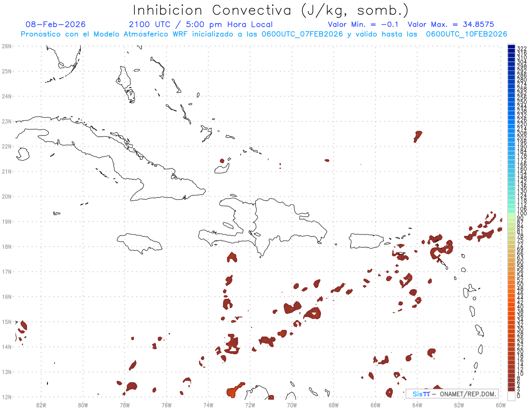The width and height of the screenshot is (532, 411).
Task: Click the 78W longitude label
Action: [x=125, y=404]
